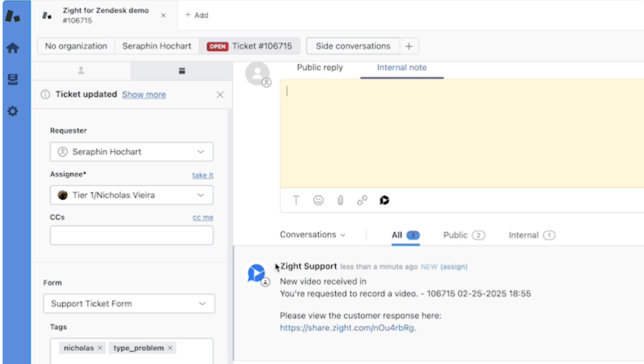Image resolution: width=644 pixels, height=364 pixels.
Task: Click into the CCs input field
Action: 132,235
